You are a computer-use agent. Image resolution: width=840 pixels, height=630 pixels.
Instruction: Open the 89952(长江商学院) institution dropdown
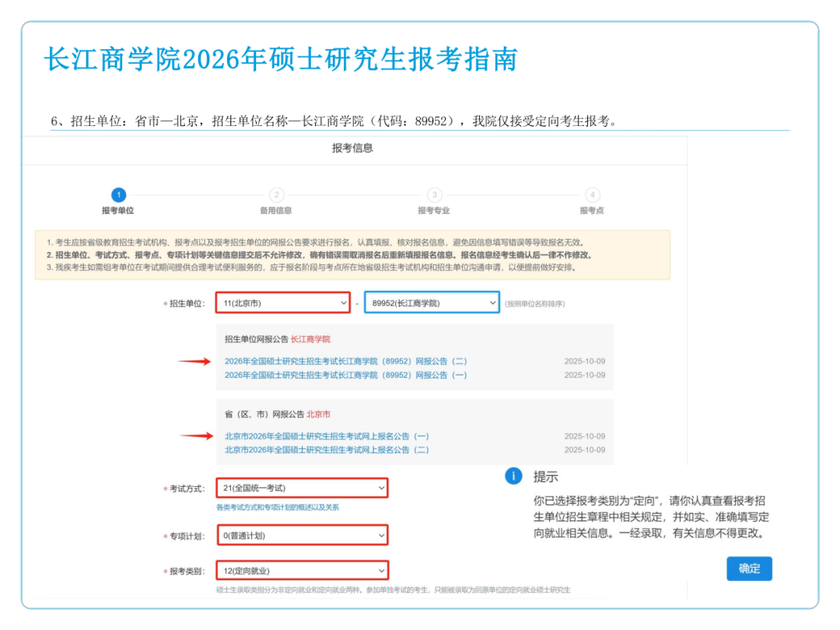tap(432, 303)
